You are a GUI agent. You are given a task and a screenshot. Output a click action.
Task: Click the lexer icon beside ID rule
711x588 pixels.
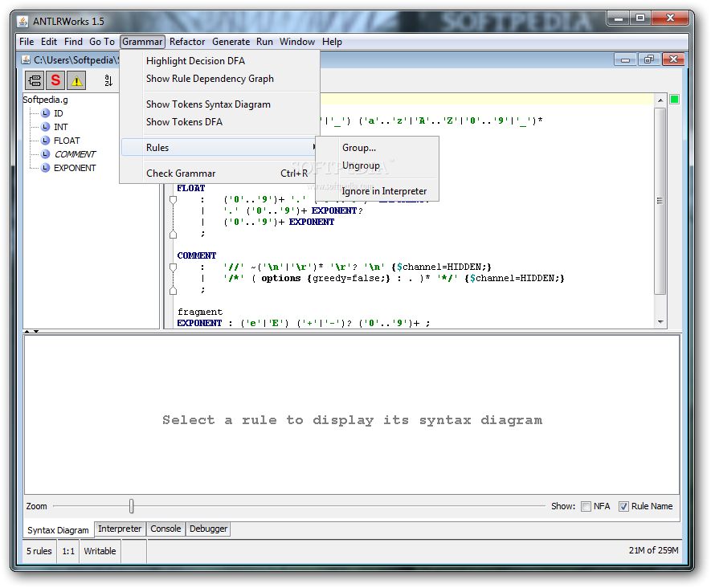click(x=45, y=113)
